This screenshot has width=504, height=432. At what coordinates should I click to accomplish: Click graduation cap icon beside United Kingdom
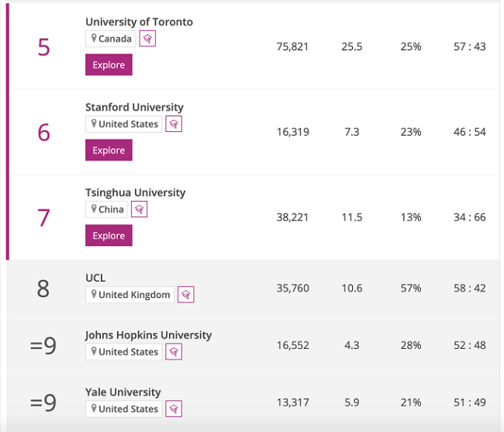tap(185, 295)
